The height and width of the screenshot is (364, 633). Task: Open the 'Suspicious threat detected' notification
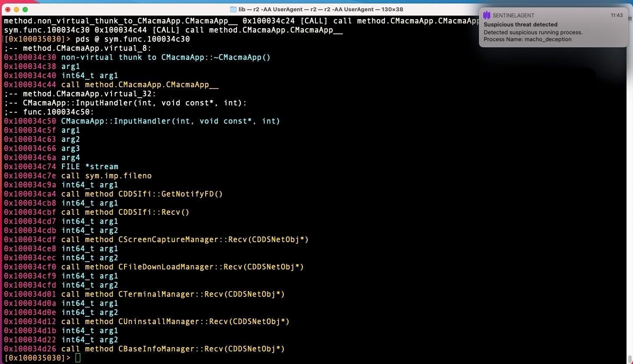(521, 25)
